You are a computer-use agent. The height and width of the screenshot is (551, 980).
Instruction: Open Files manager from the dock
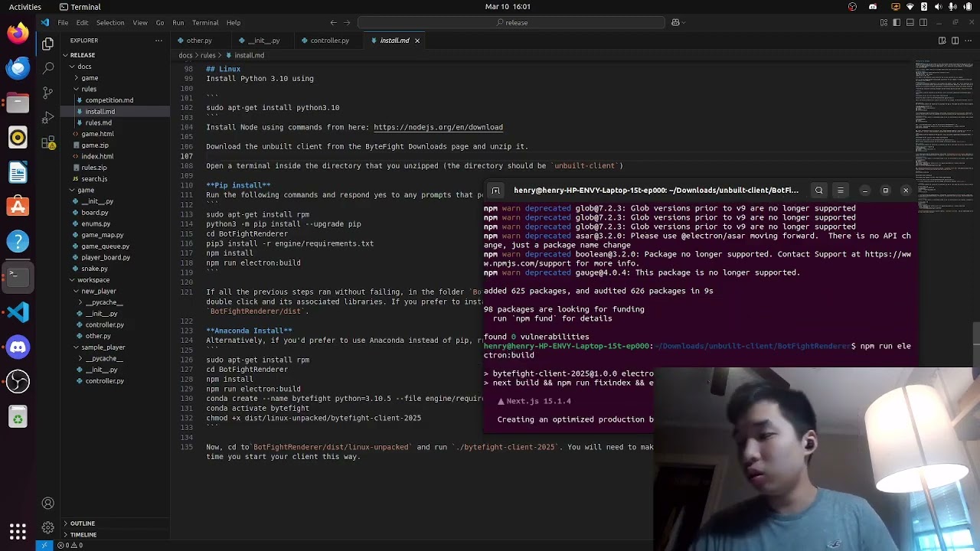pyautogui.click(x=18, y=103)
